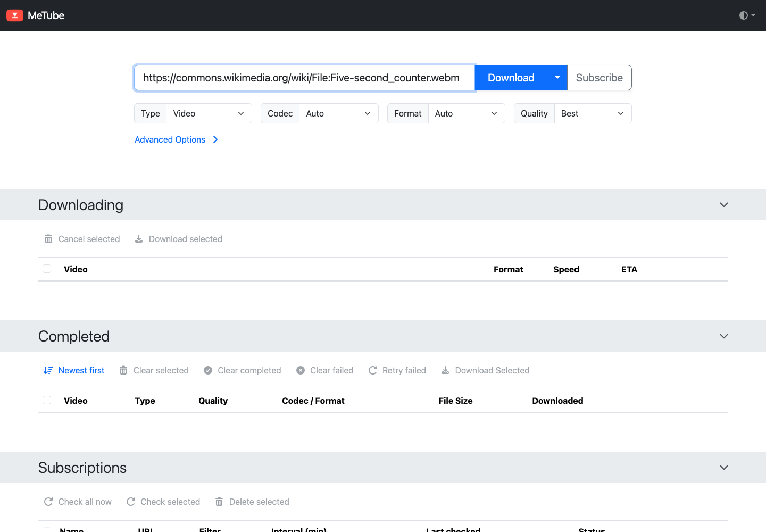This screenshot has width=766, height=532.
Task: Click the Check selected refresh icon
Action: click(131, 502)
